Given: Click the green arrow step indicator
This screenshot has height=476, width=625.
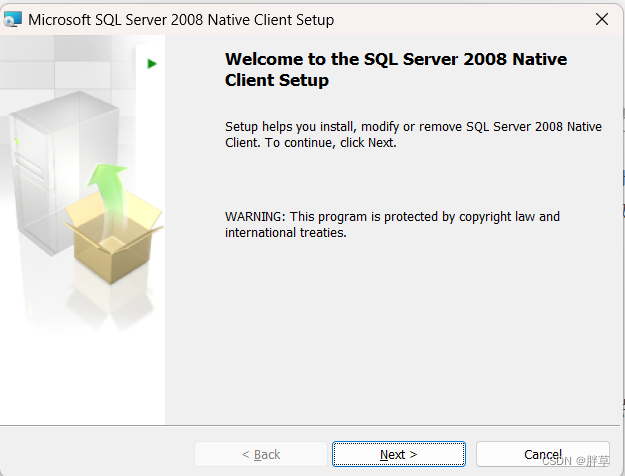Looking at the screenshot, I should (152, 63).
